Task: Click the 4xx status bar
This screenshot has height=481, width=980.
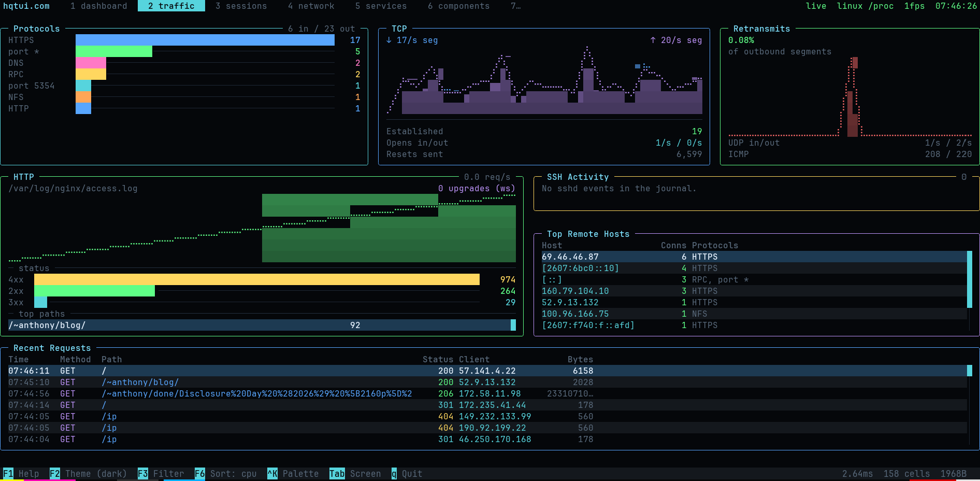Action: 257,279
